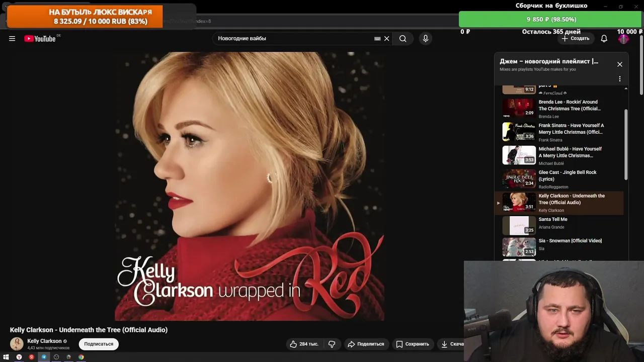Click the Frank Sinatra video thumbnail
Viewport: 644px width, 362px height.
(x=519, y=131)
